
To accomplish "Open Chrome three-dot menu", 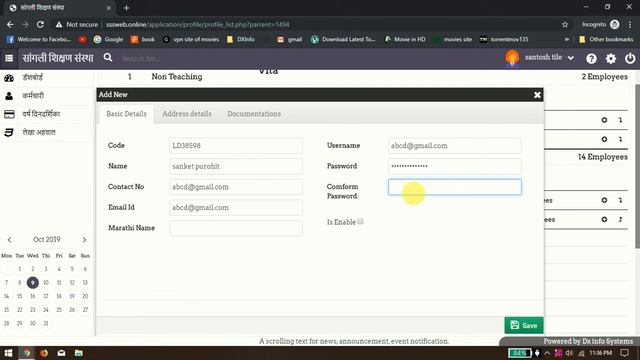I will click(631, 24).
